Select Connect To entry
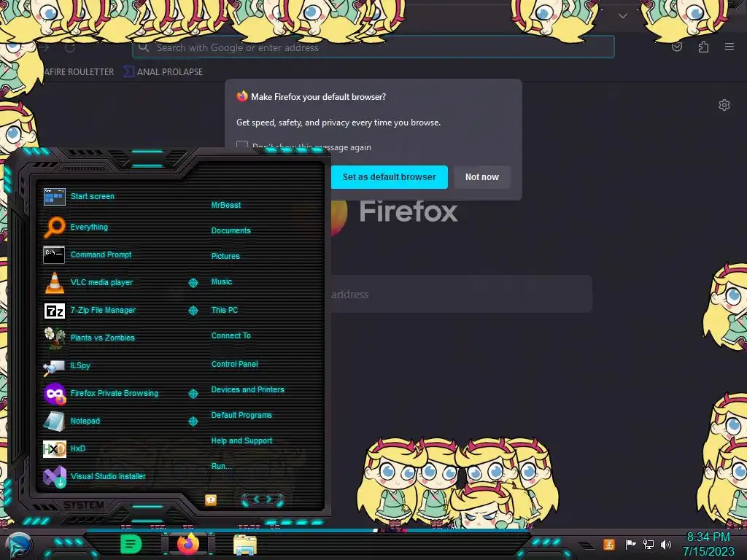Image resolution: width=747 pixels, height=560 pixels. coord(231,335)
